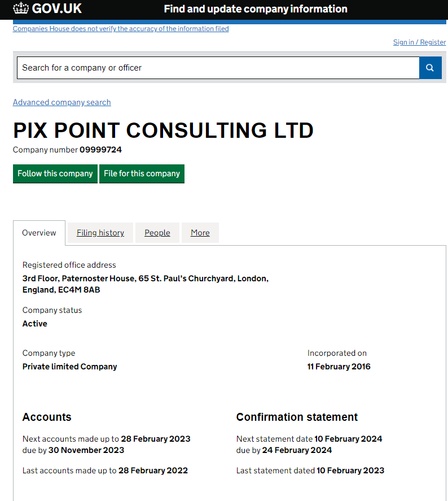Screen dimensions: 448x501
Task: Click the incorporation date 11 February 2016
Action: click(x=339, y=367)
